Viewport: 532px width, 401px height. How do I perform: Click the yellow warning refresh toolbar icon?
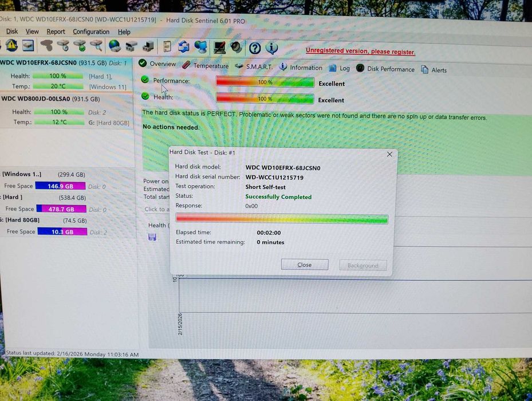click(11, 45)
